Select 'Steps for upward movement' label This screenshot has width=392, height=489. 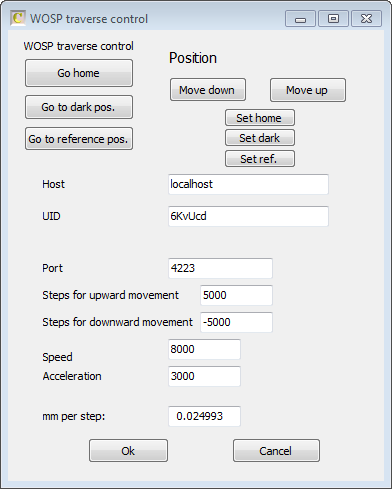click(111, 295)
